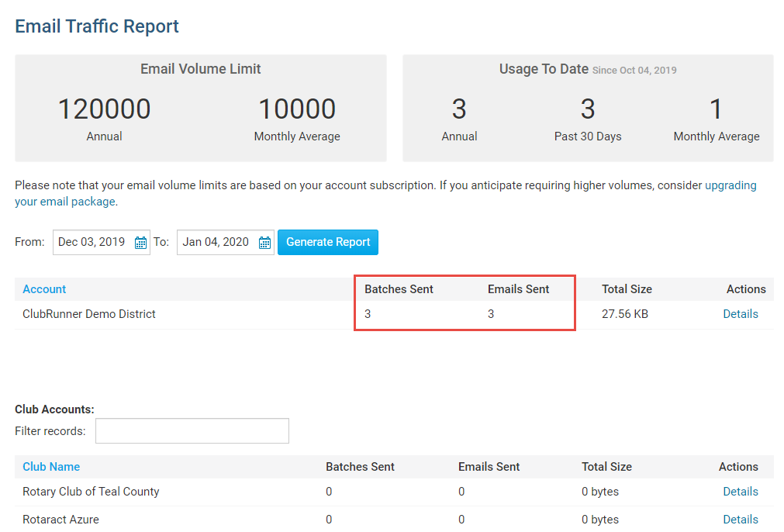784x532 pixels.
Task: Click the From date field showing Dec 03, 2019
Action: 92,242
